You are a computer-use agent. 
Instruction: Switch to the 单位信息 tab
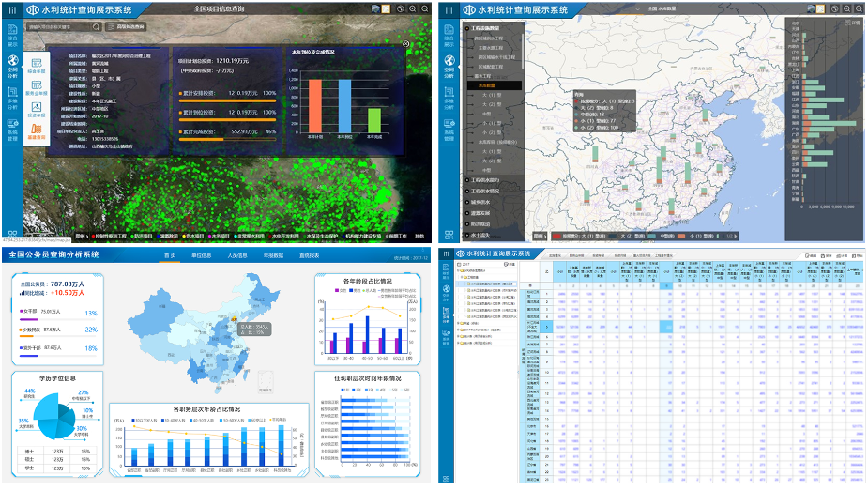pyautogui.click(x=202, y=255)
